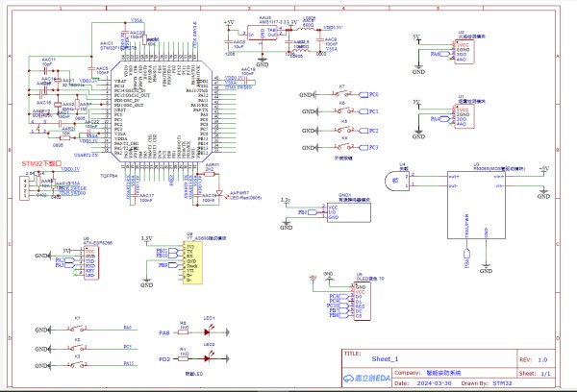
Task: Select the L0805 600Ω inductor
Action: click(306, 29)
